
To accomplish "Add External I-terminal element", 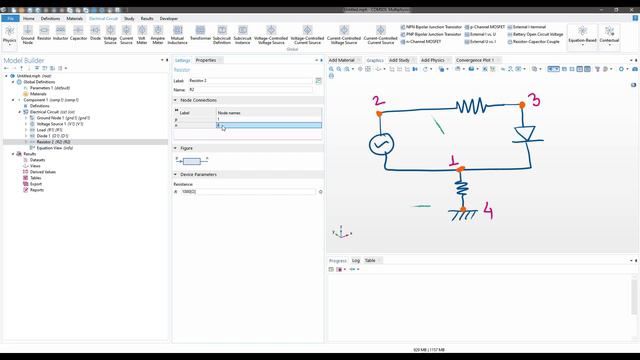I will point(527,27).
